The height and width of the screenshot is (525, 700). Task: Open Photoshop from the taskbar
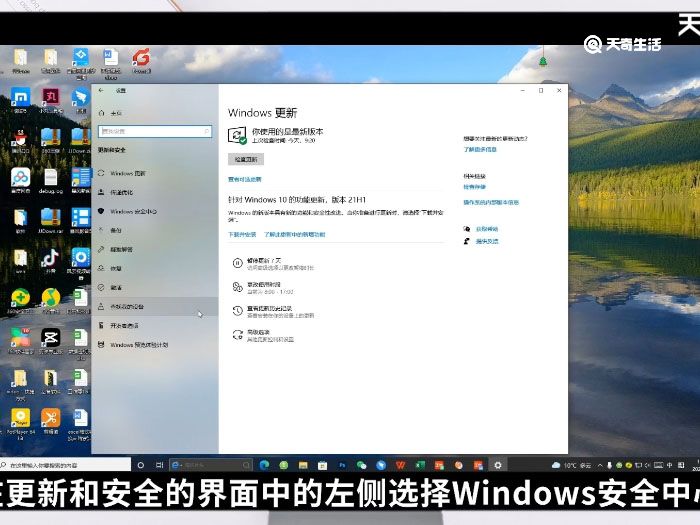(x=342, y=465)
